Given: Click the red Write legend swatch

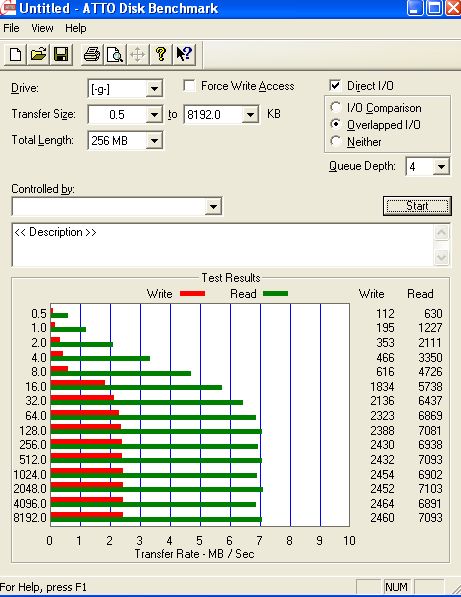Looking at the screenshot, I should point(192,294).
